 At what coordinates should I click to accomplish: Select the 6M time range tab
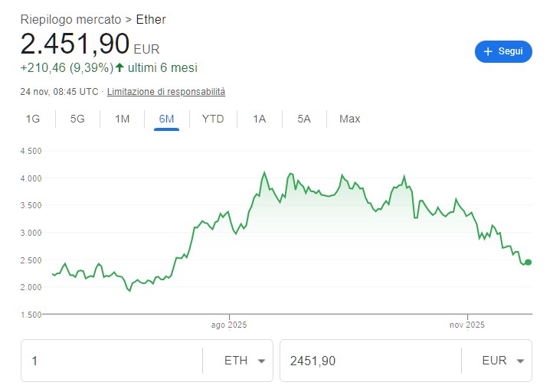(166, 119)
